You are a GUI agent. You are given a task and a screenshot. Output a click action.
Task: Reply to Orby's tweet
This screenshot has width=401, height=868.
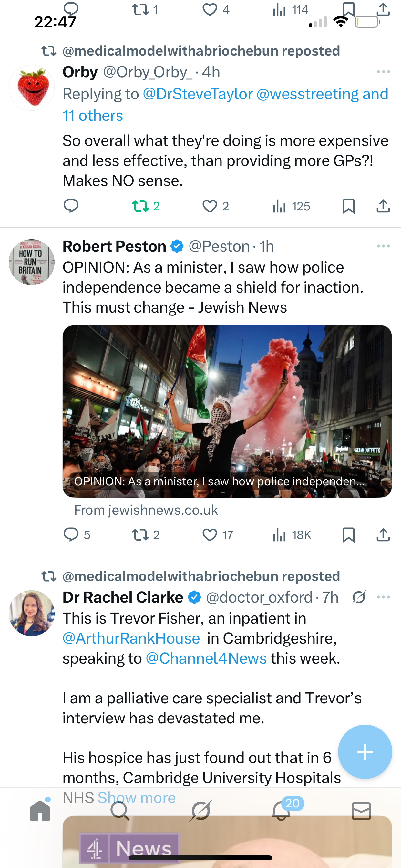tap(71, 206)
